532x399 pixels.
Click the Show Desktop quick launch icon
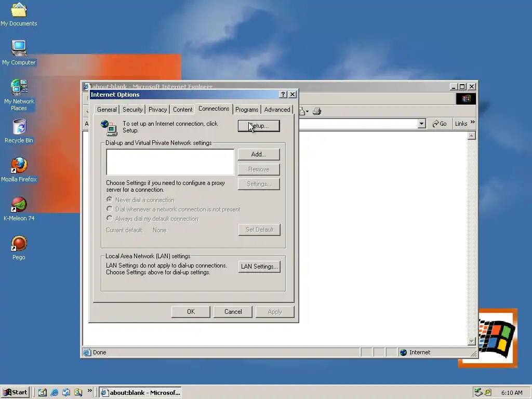click(x=43, y=393)
